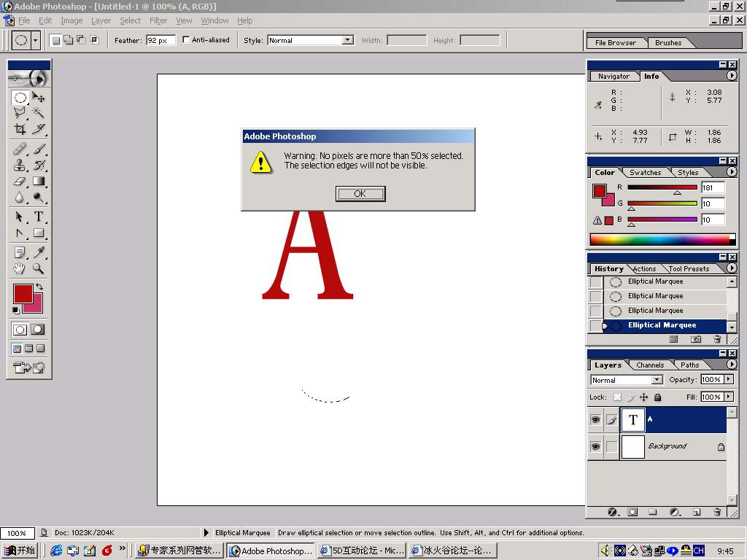Open the Filter menu

[158, 20]
